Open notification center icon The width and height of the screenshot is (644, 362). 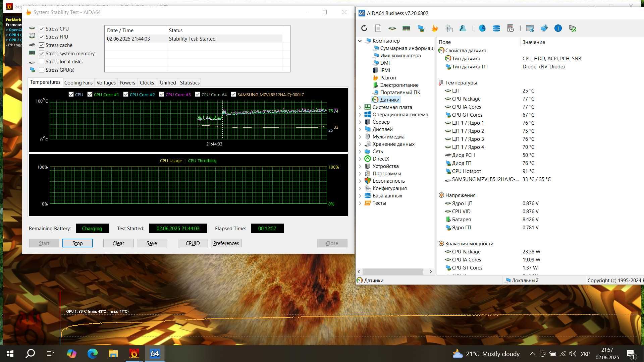click(x=631, y=354)
